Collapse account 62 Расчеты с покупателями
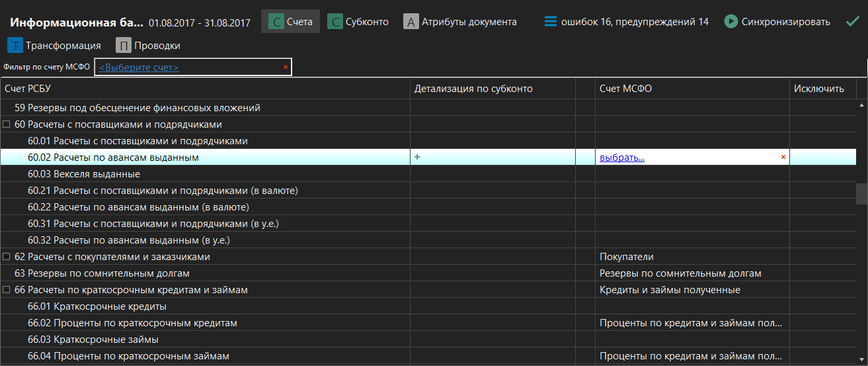868x366 pixels. (x=7, y=257)
